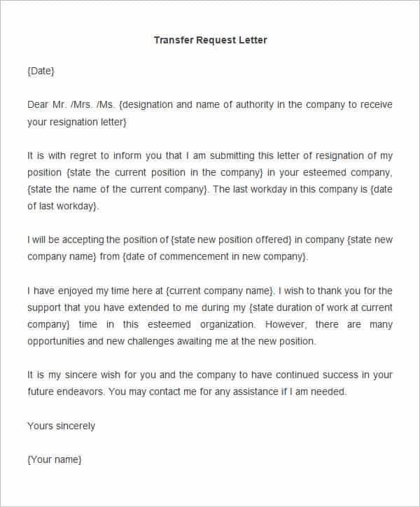Click the {state duration of work at current placeholder
This screenshot has height=507, width=420.
pyautogui.click(x=321, y=308)
